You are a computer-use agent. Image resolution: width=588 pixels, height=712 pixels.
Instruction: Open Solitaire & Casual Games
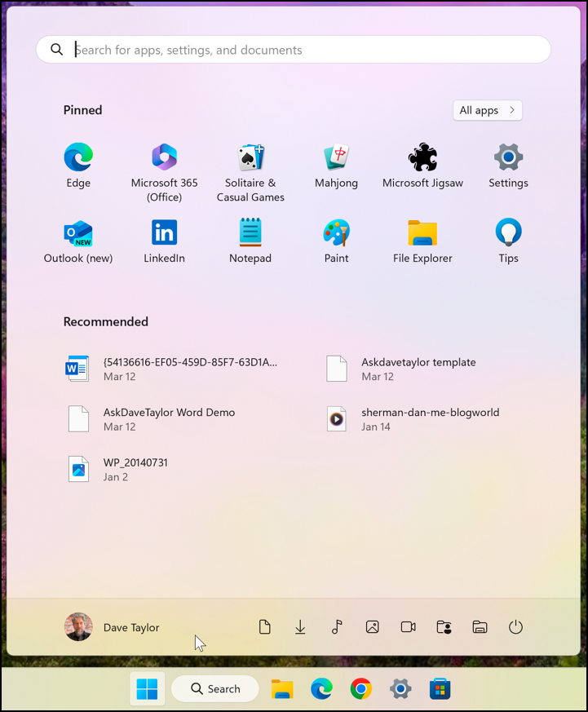(250, 173)
